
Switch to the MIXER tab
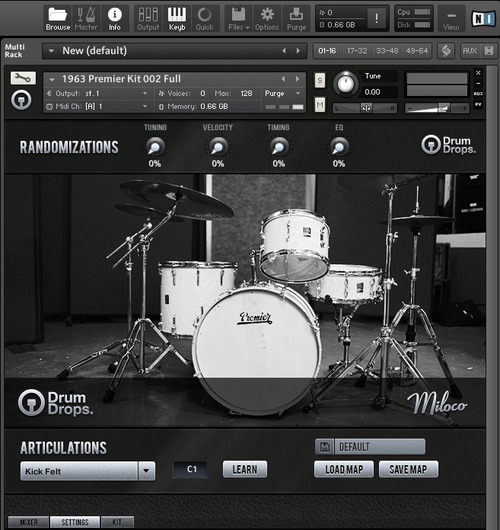pyautogui.click(x=28, y=522)
